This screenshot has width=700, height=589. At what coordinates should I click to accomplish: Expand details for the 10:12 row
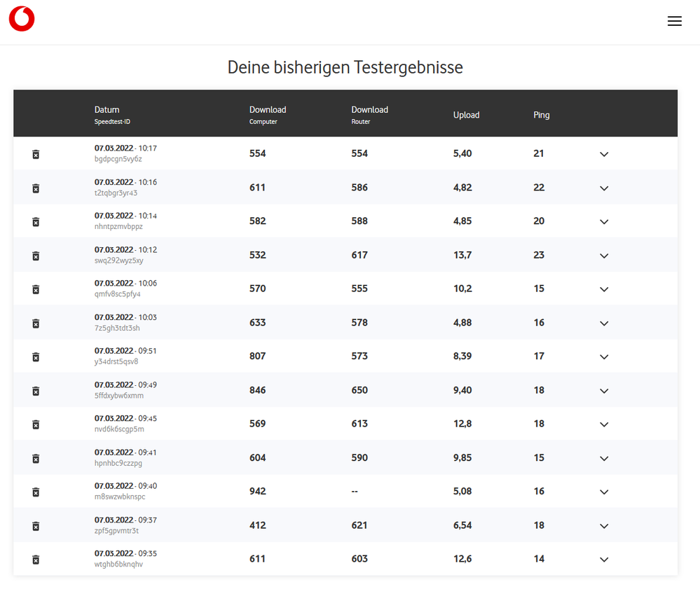point(604,256)
